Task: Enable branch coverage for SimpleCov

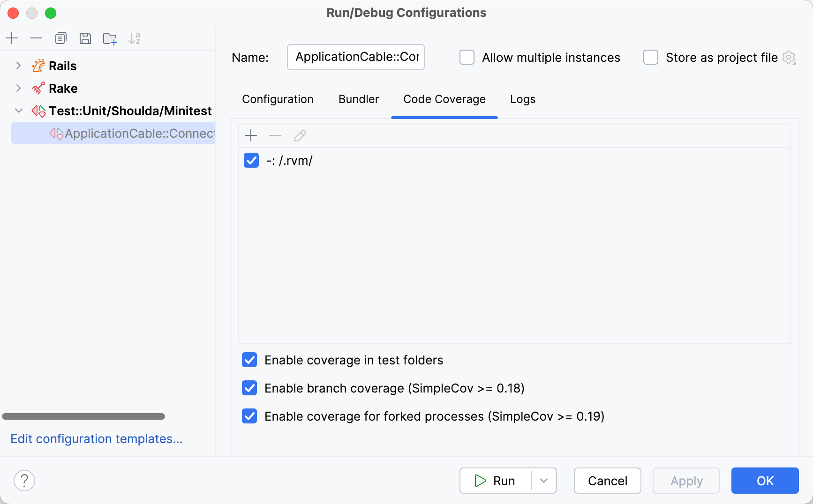Action: (249, 388)
